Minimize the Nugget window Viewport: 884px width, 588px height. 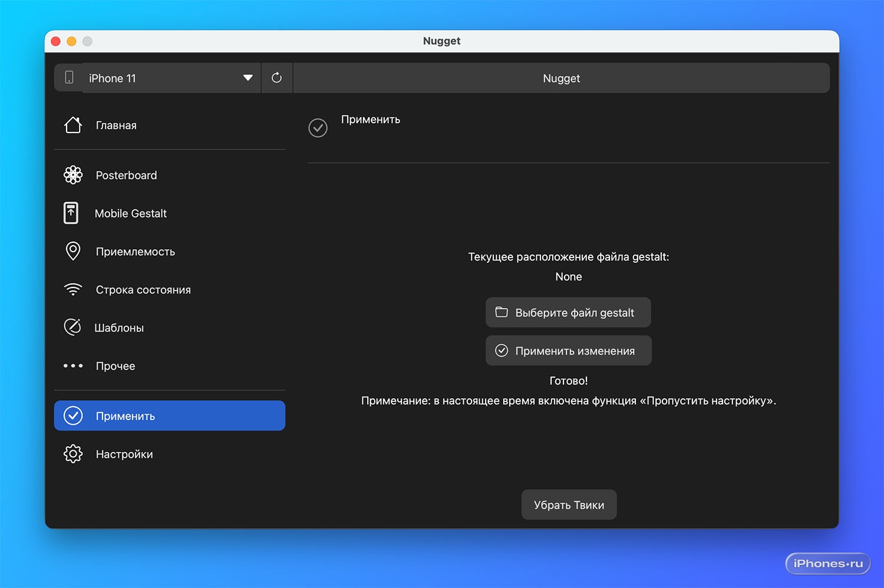tap(71, 41)
